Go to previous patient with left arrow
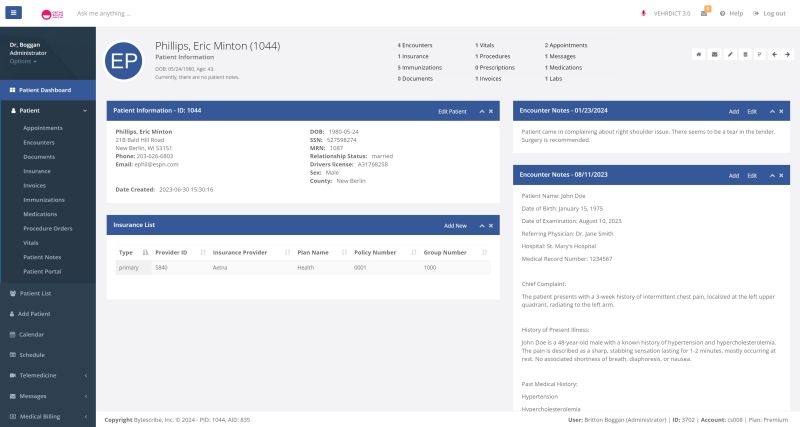This screenshot has height=427, width=800. point(774,53)
